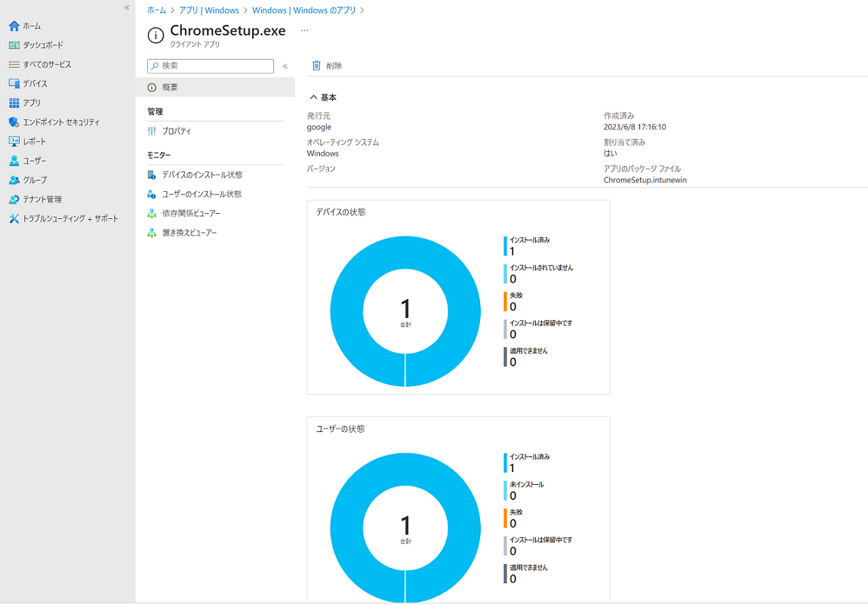Image resolution: width=868 pixels, height=605 pixels.
Task: Open the レポート reports icon
Action: click(x=14, y=142)
